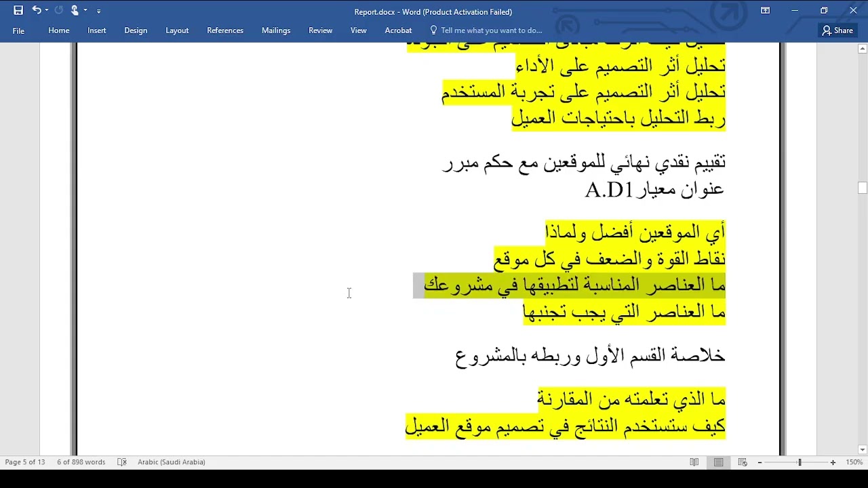Click the line ما العناصر التي يجب تجنبها
This screenshot has width=868, height=488.
[624, 312]
